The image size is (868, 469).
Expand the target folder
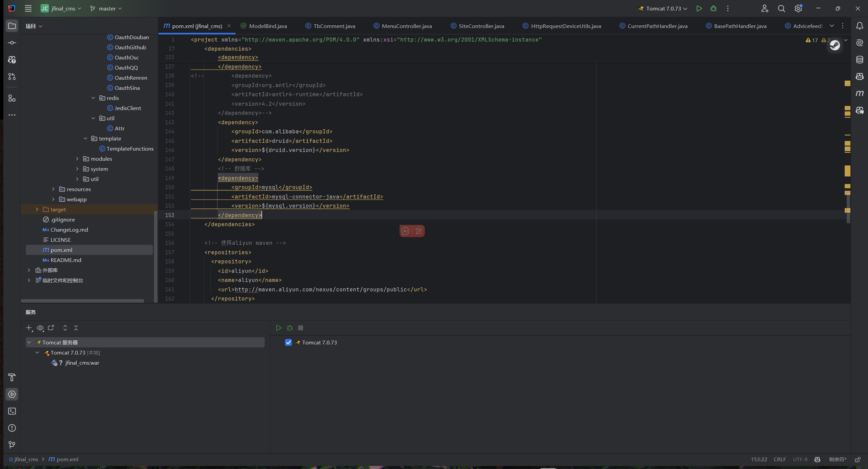(37, 209)
